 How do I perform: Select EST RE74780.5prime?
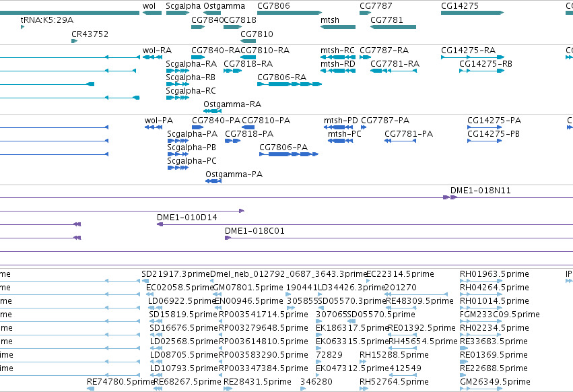pyautogui.click(x=121, y=382)
